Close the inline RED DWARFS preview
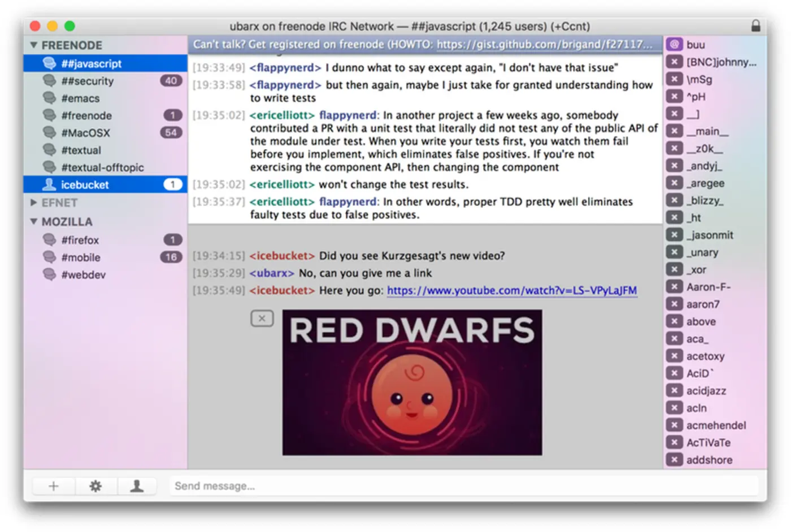The height and width of the screenshot is (532, 791). (x=262, y=319)
